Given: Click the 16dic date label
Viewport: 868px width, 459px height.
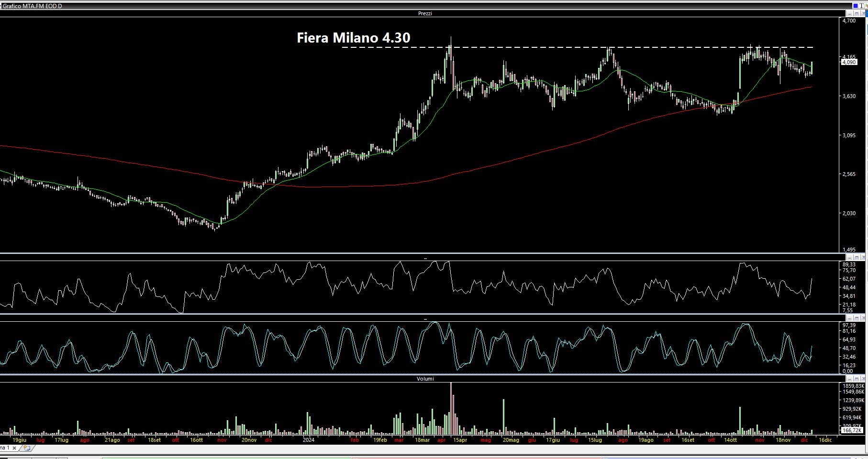Looking at the screenshot, I should click(x=825, y=440).
